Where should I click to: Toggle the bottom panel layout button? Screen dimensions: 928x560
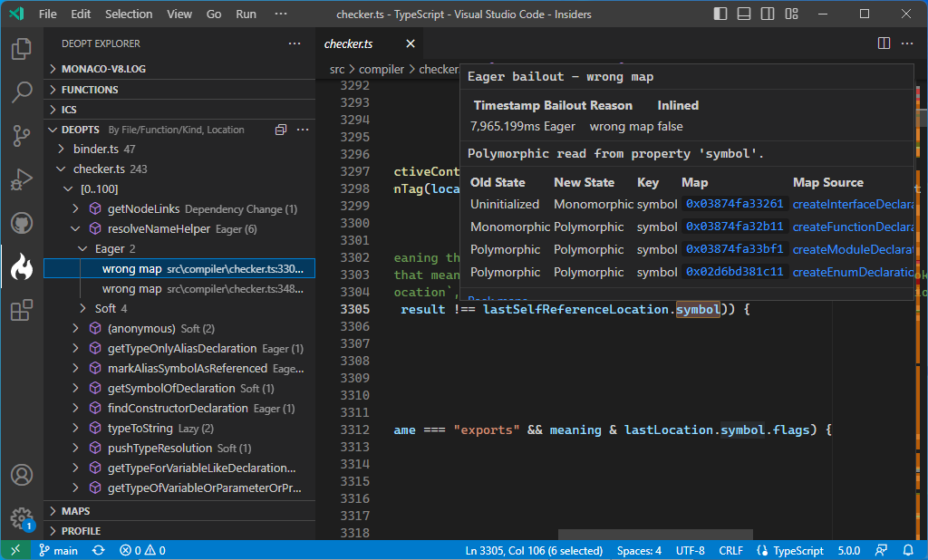pyautogui.click(x=744, y=14)
